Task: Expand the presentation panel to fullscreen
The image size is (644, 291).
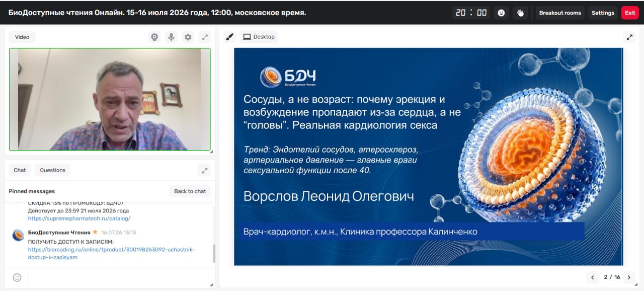Action: (629, 37)
